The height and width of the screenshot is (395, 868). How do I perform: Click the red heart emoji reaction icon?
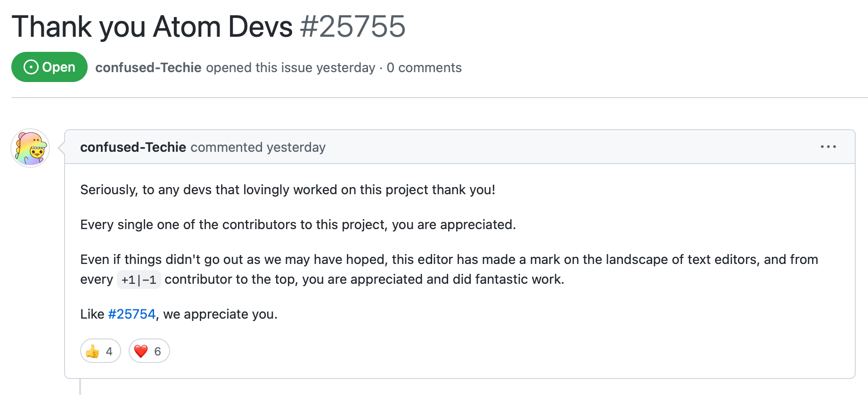pyautogui.click(x=141, y=351)
